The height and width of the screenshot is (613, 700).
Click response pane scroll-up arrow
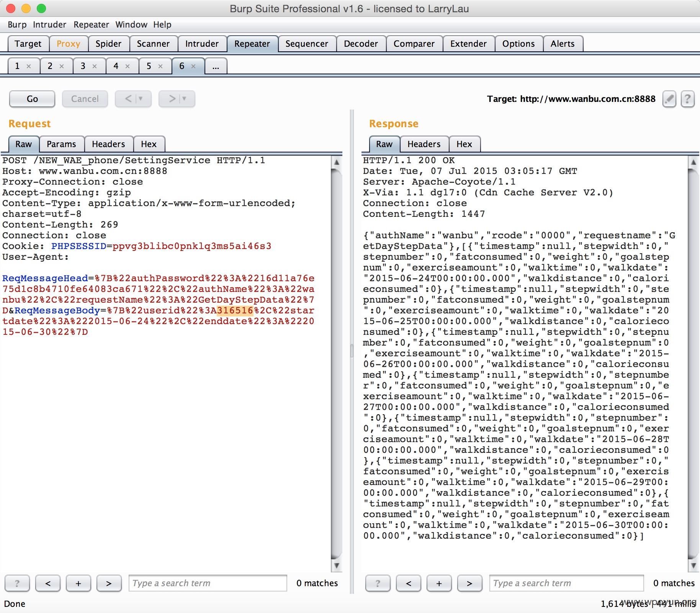[x=693, y=162]
